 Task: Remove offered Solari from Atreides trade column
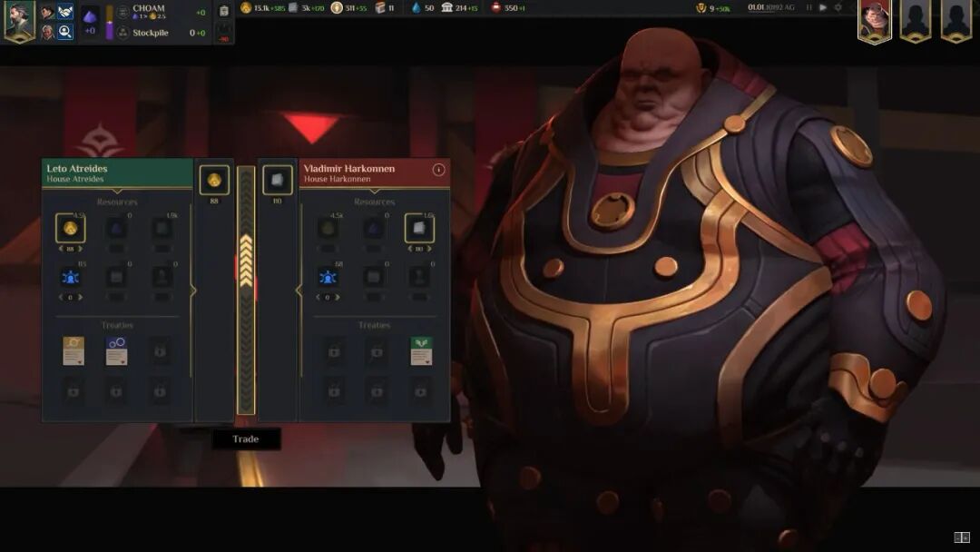click(214, 181)
